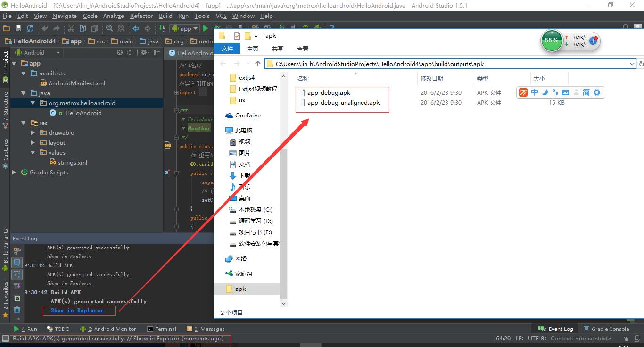Click the IME moon night-mode icon
The height and width of the screenshot is (347, 644).
point(545,92)
